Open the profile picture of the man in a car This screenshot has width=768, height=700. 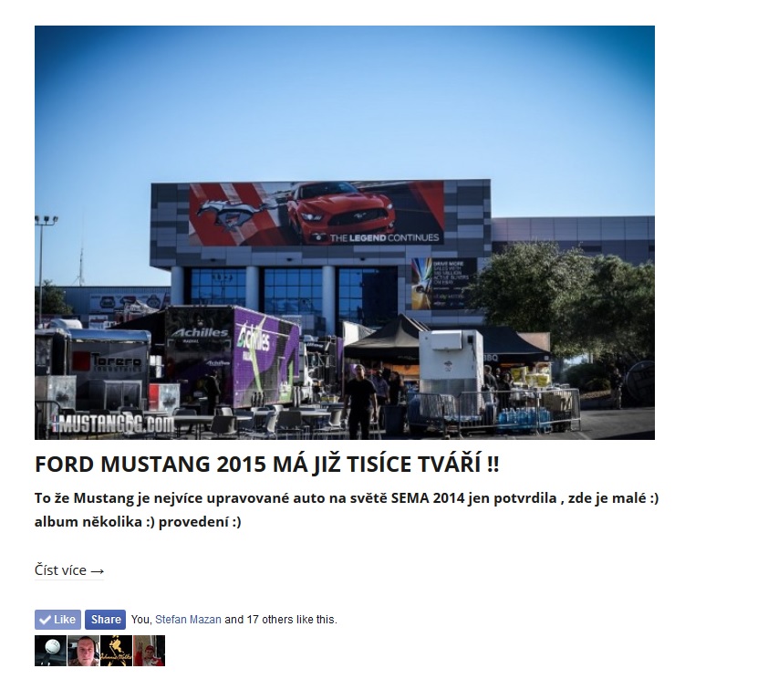click(x=83, y=651)
